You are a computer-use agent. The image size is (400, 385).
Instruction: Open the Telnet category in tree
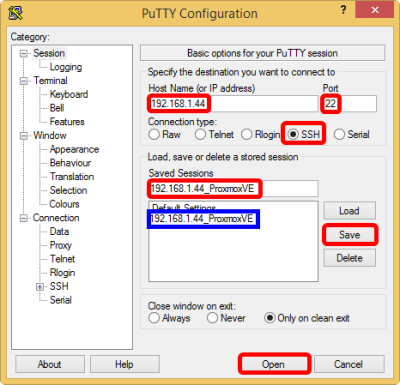point(62,259)
